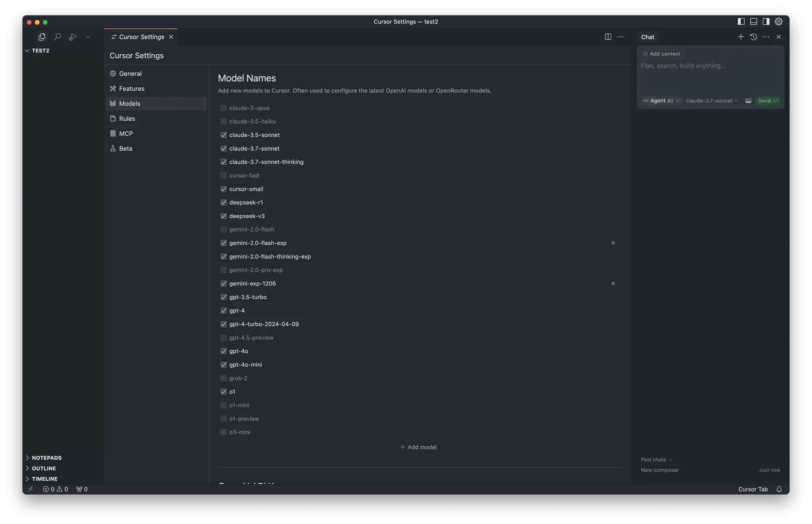
Task: Open claude-3.7-sonnet model dropdown in chat
Action: (x=712, y=101)
